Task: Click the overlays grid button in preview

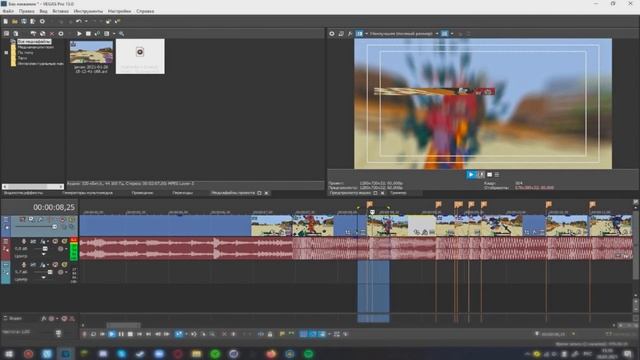Action: pos(444,33)
